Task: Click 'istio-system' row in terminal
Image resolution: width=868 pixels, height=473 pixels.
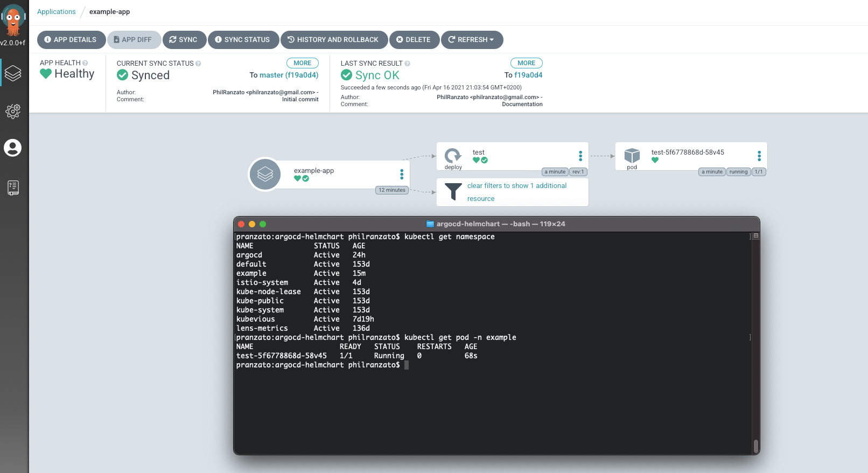Action: pyautogui.click(x=299, y=283)
